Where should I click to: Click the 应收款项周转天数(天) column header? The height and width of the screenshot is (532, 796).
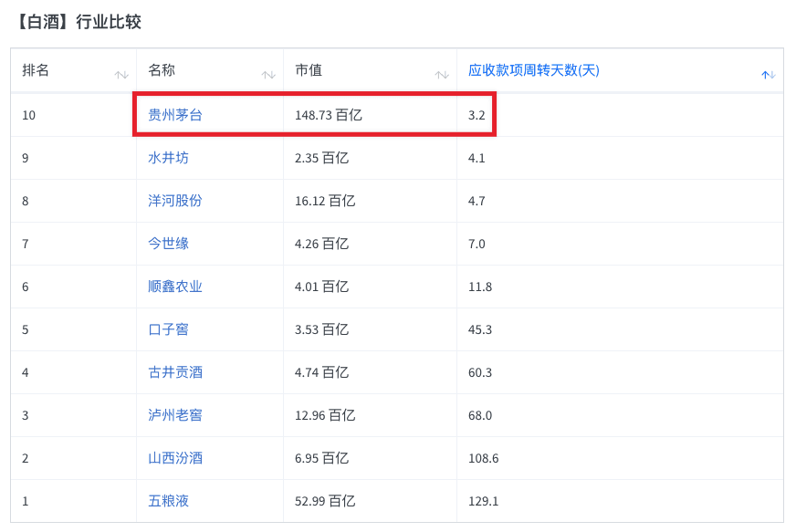(x=533, y=70)
